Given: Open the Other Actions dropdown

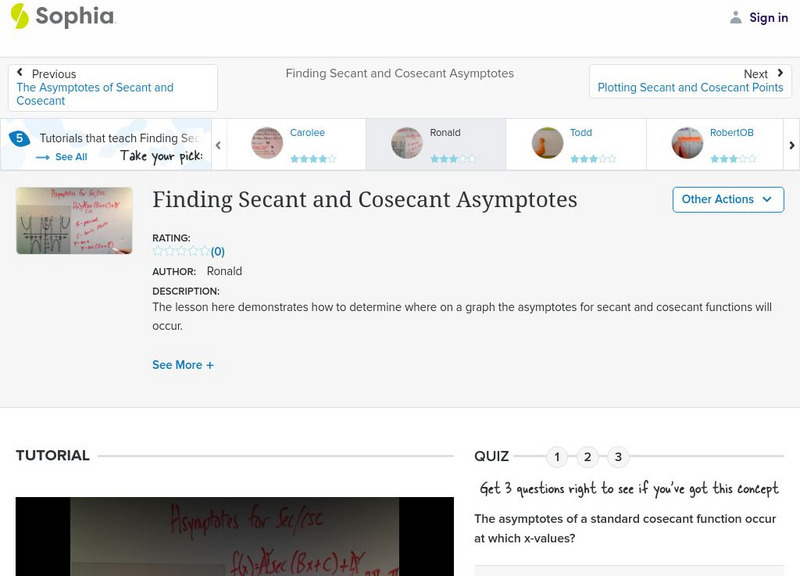Looking at the screenshot, I should click(x=726, y=199).
